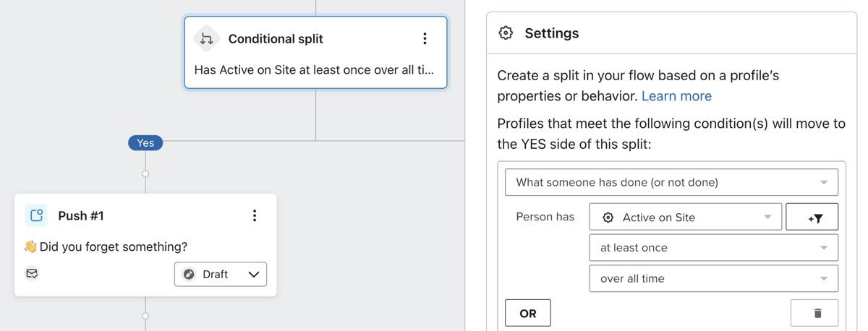Click the envelope icon under Push #1
Image resolution: width=868 pixels, height=331 pixels.
(x=32, y=273)
